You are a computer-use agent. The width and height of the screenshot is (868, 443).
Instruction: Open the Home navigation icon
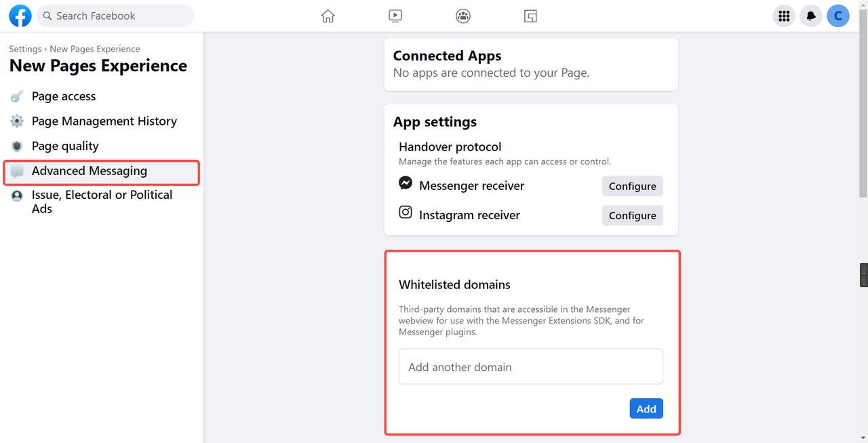coord(328,16)
